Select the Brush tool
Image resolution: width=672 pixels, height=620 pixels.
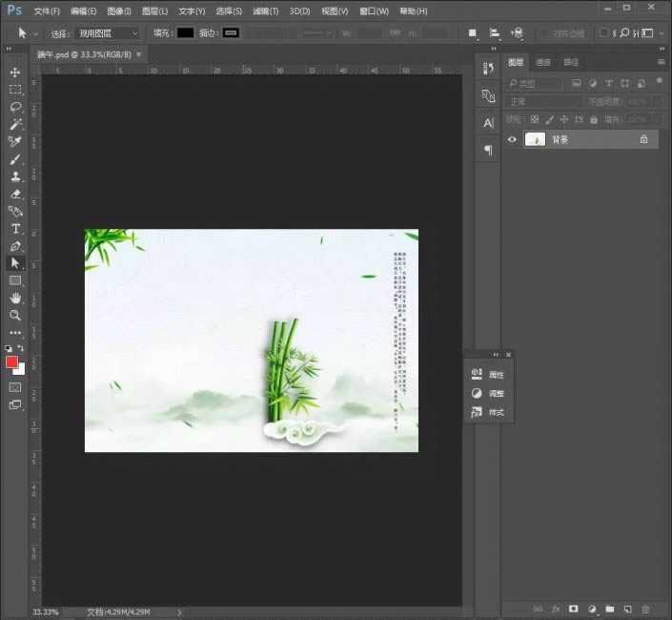pos(15,159)
